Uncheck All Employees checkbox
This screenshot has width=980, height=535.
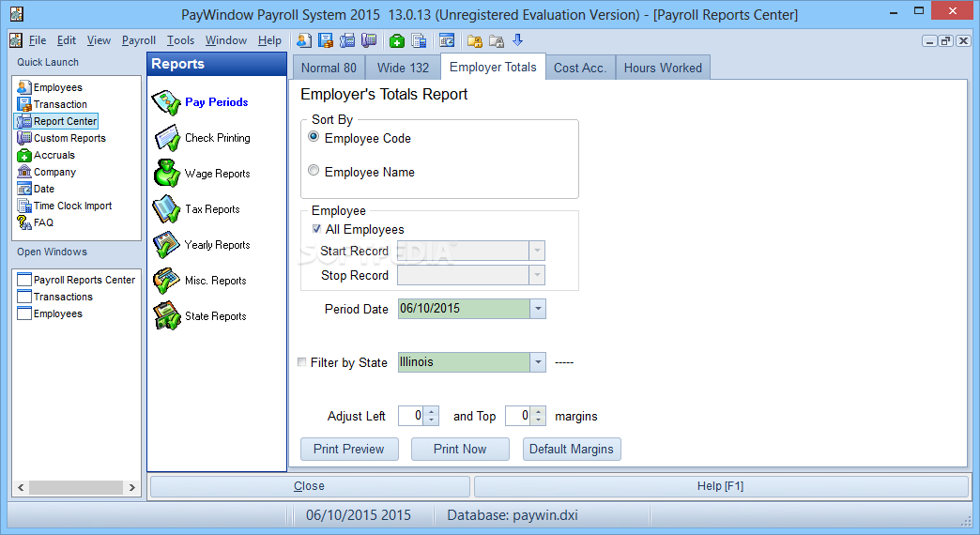pyautogui.click(x=317, y=229)
